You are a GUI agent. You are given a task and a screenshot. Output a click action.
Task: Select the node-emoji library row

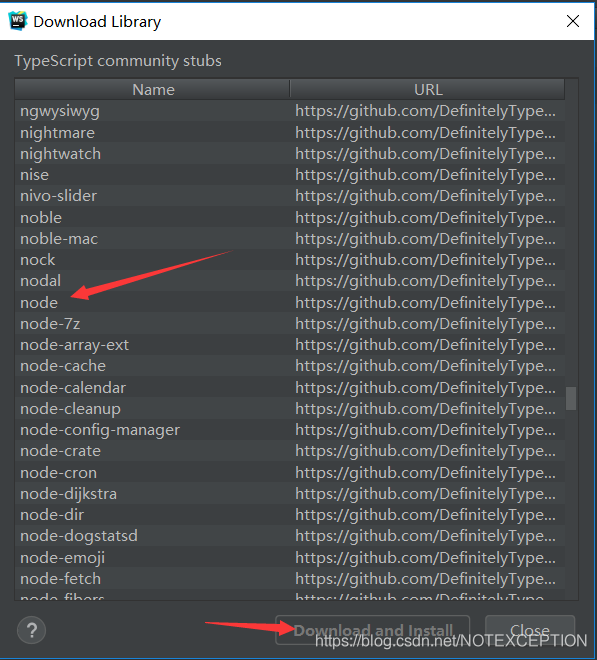coord(290,558)
